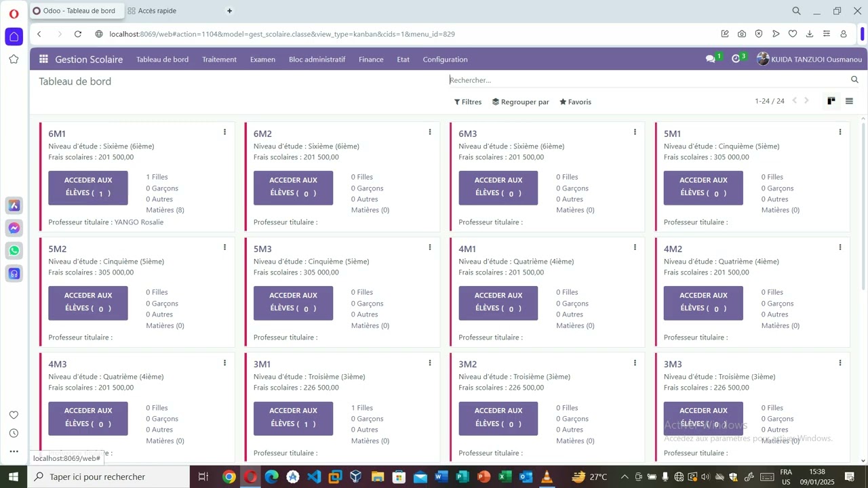Open the 6M1 card options menu

pos(224,132)
